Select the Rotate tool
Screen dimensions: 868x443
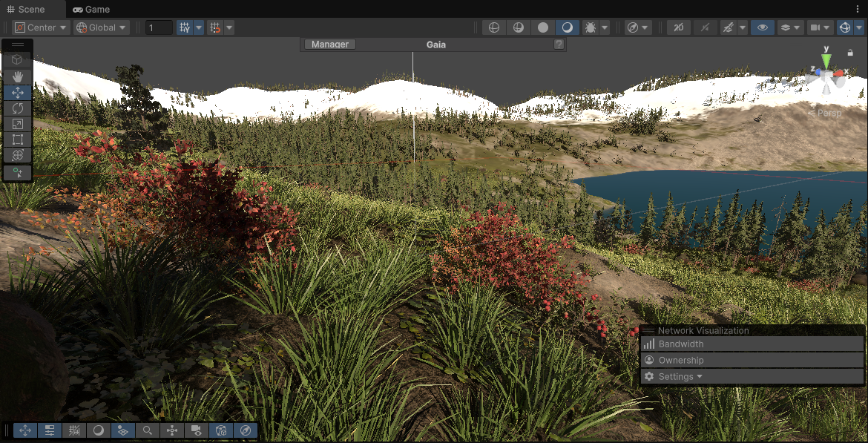(17, 108)
